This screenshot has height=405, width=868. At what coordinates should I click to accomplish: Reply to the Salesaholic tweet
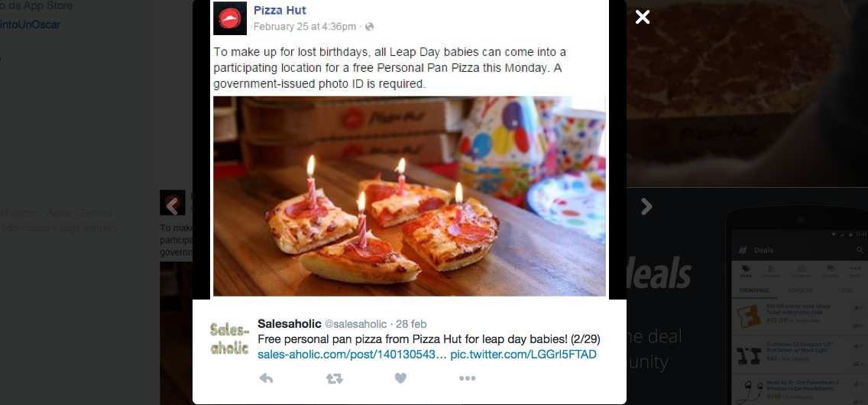tap(266, 378)
